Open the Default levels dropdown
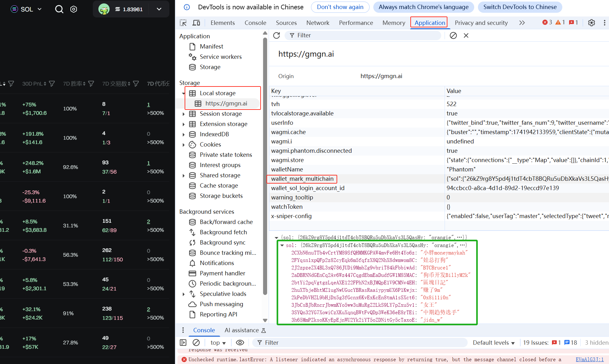This screenshot has width=609, height=364. (494, 343)
